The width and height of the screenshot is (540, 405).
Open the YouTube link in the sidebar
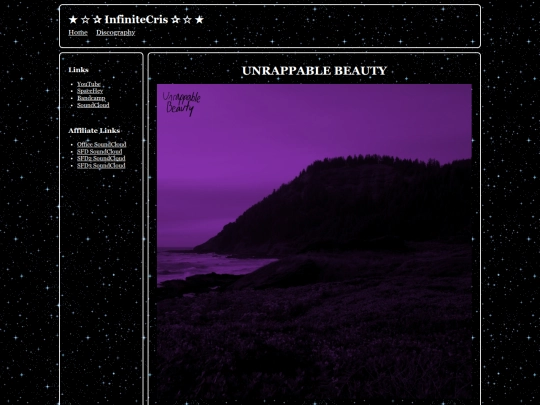[89, 84]
